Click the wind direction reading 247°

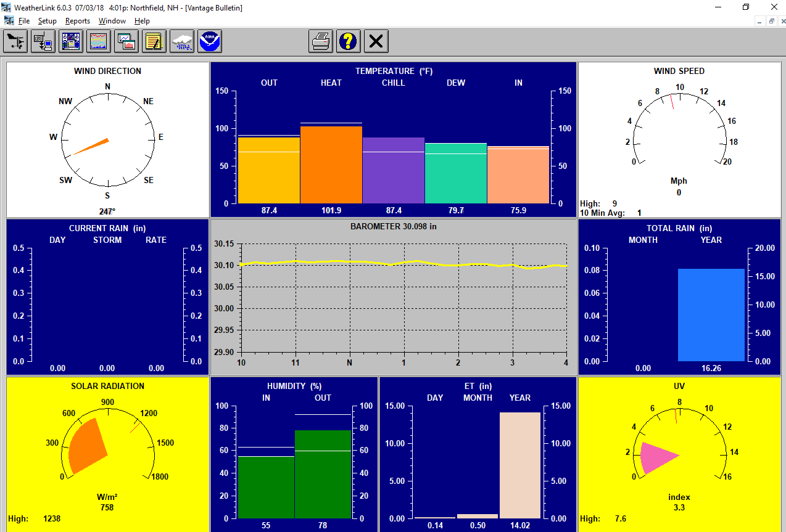tap(107, 211)
